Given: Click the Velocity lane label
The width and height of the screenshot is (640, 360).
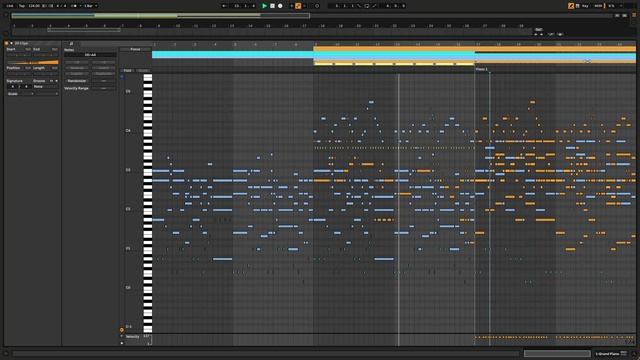Looking at the screenshot, I should tap(133, 337).
